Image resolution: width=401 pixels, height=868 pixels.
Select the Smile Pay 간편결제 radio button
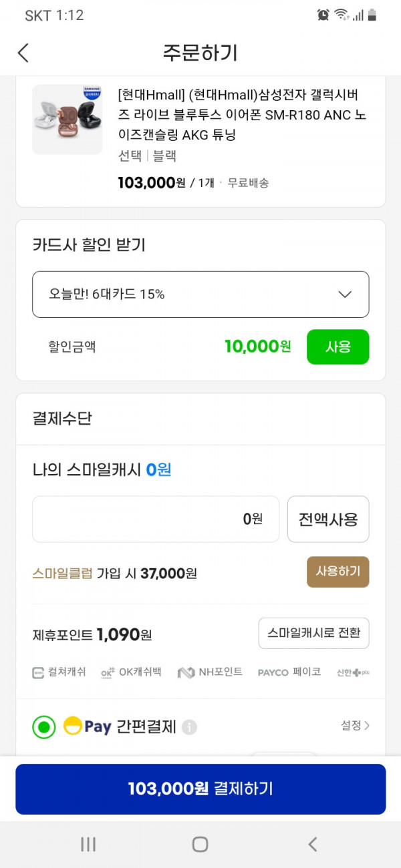click(44, 726)
